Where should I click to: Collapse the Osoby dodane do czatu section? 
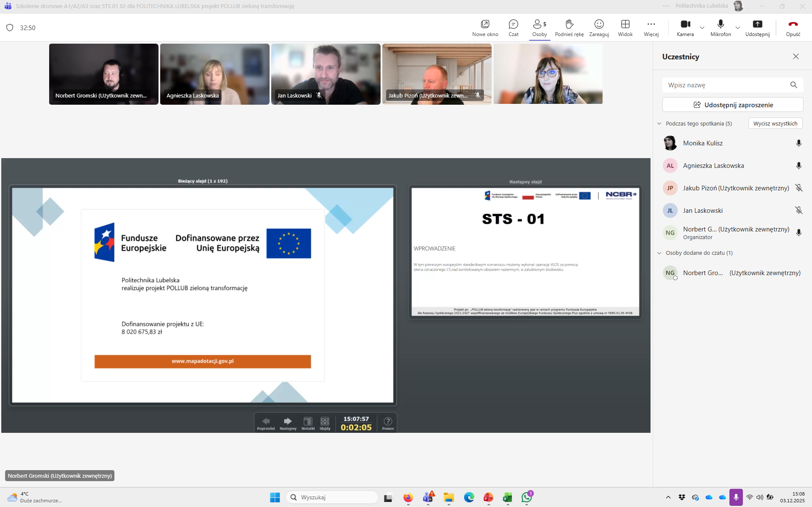[x=659, y=253]
